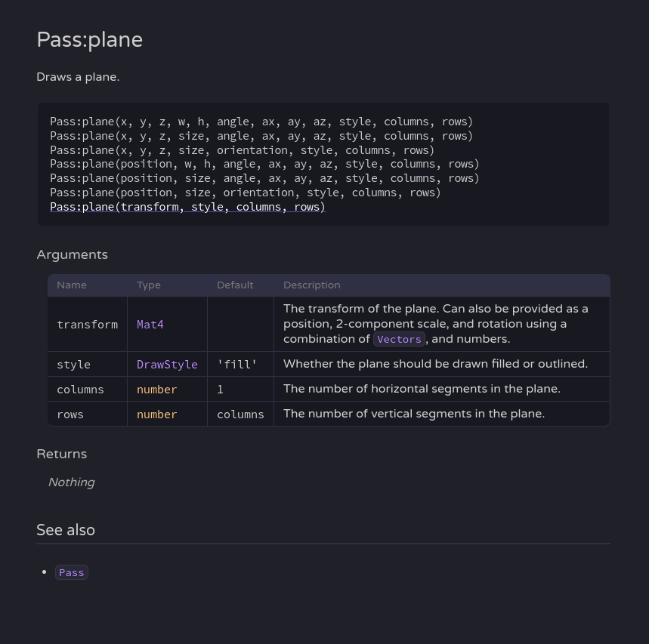Click the 'Draws a plane.' description text

click(x=78, y=77)
